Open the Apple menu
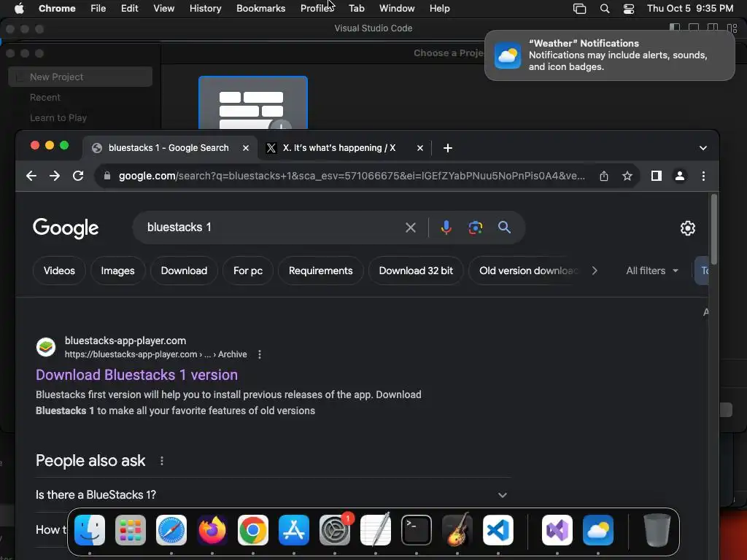This screenshot has height=560, width=747. [19, 8]
